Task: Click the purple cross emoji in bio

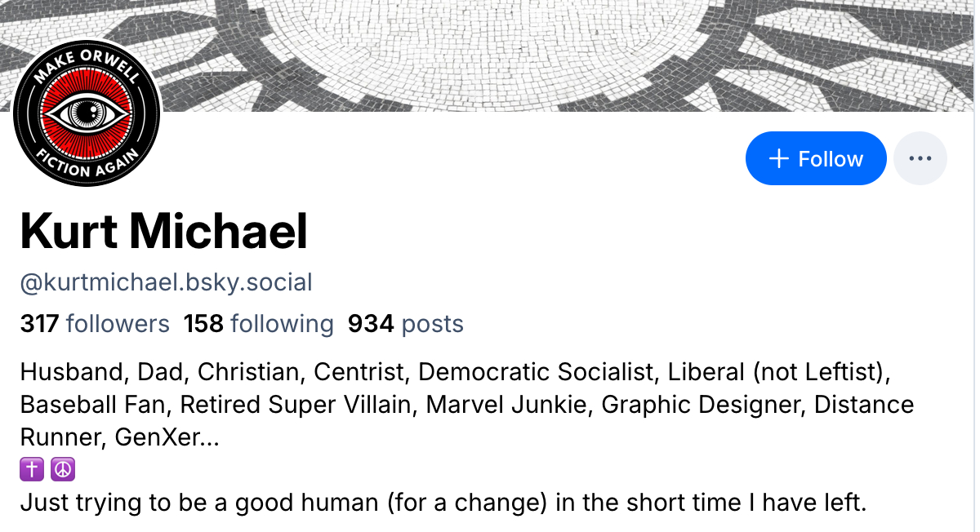Action: coord(31,470)
